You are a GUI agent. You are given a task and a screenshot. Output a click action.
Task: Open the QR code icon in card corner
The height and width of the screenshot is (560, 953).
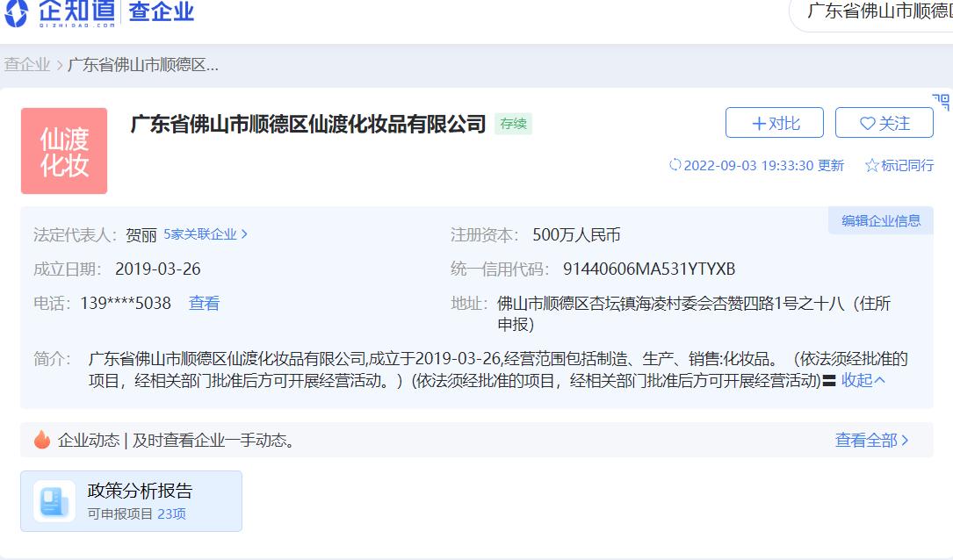(942, 102)
